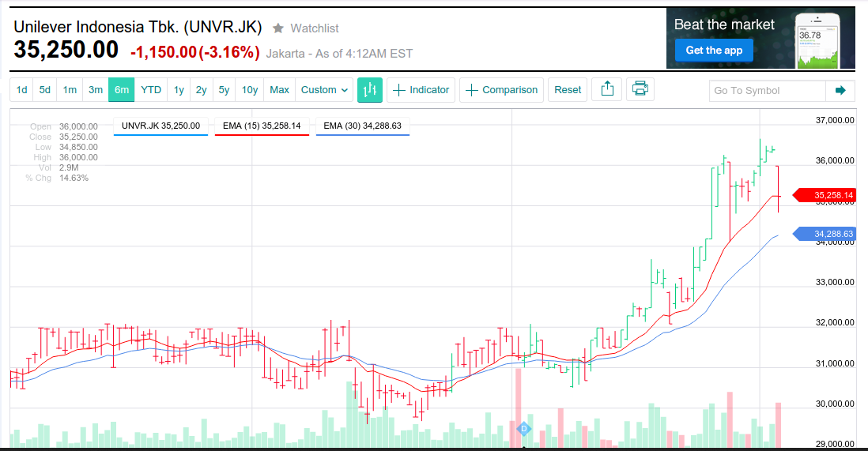Click Go To Symbol input field
Screen dimensions: 868x451
(768, 90)
